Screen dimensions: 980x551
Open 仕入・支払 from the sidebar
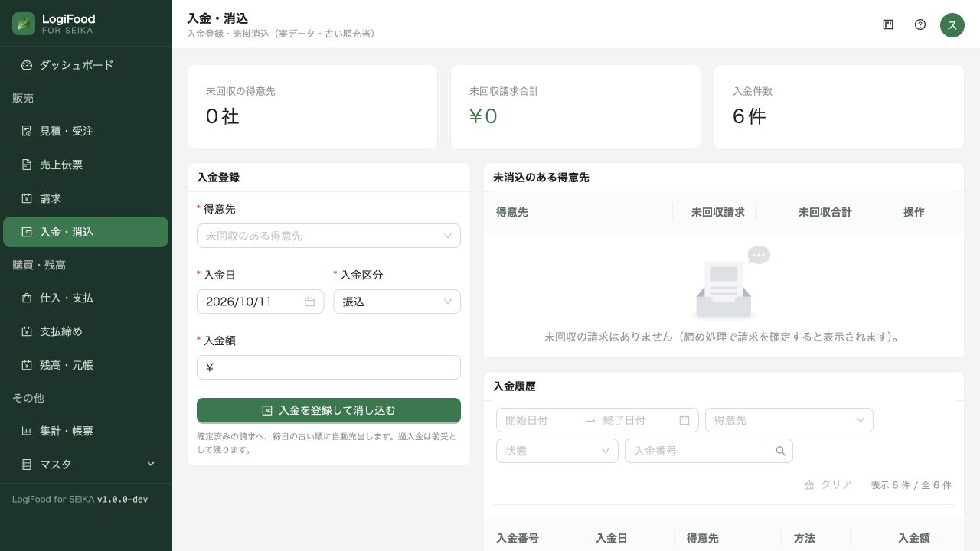(86, 298)
